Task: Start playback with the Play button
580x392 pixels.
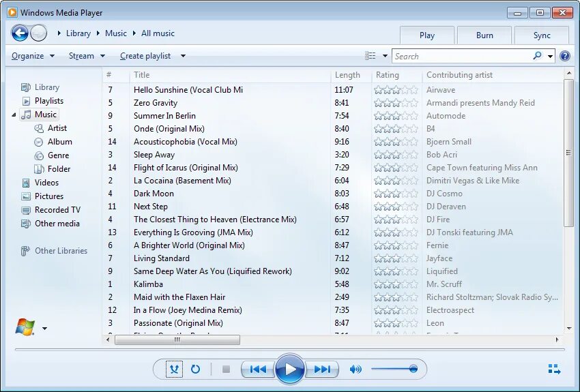Action: 290,369
